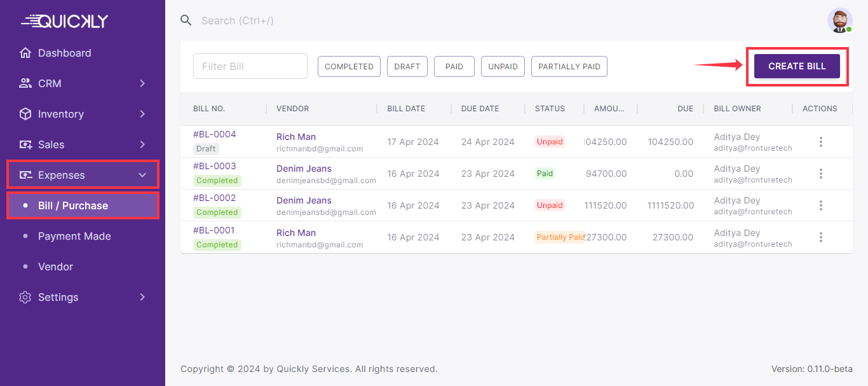Click the CRM people icon
The image size is (868, 386).
point(25,83)
